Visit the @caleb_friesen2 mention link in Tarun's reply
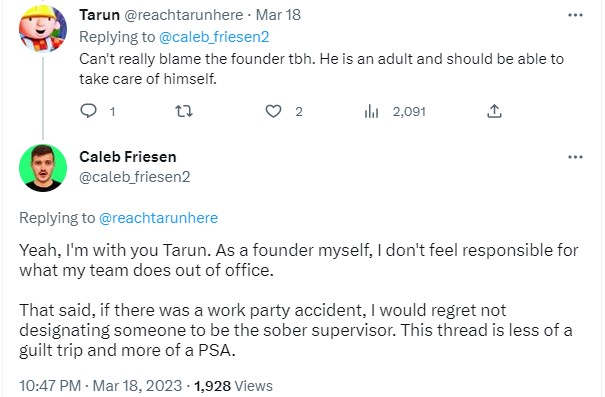 pos(214,37)
